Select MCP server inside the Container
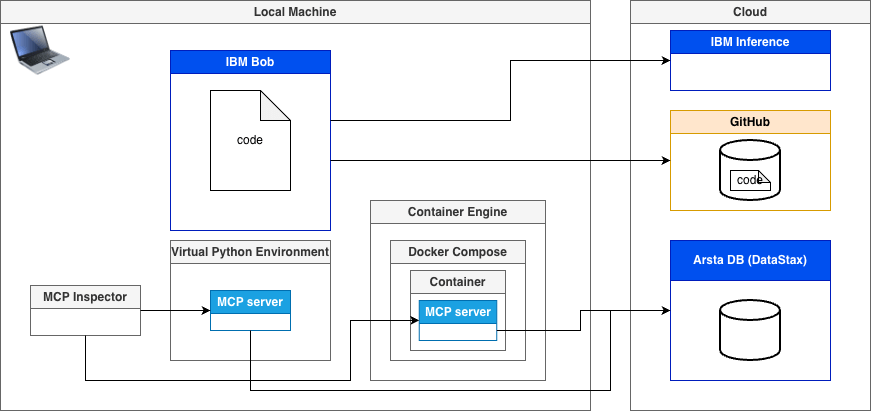871x411 pixels. click(458, 312)
